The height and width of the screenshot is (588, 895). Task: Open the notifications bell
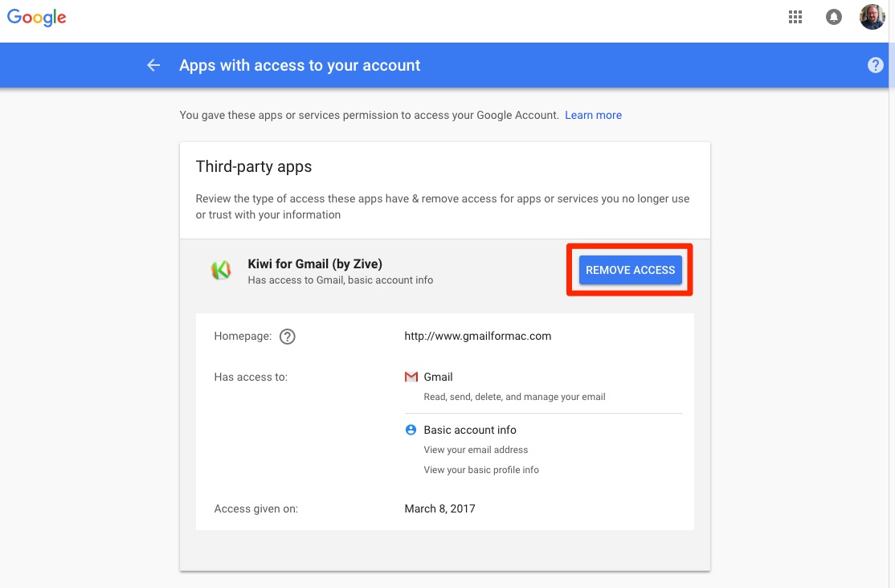834,17
